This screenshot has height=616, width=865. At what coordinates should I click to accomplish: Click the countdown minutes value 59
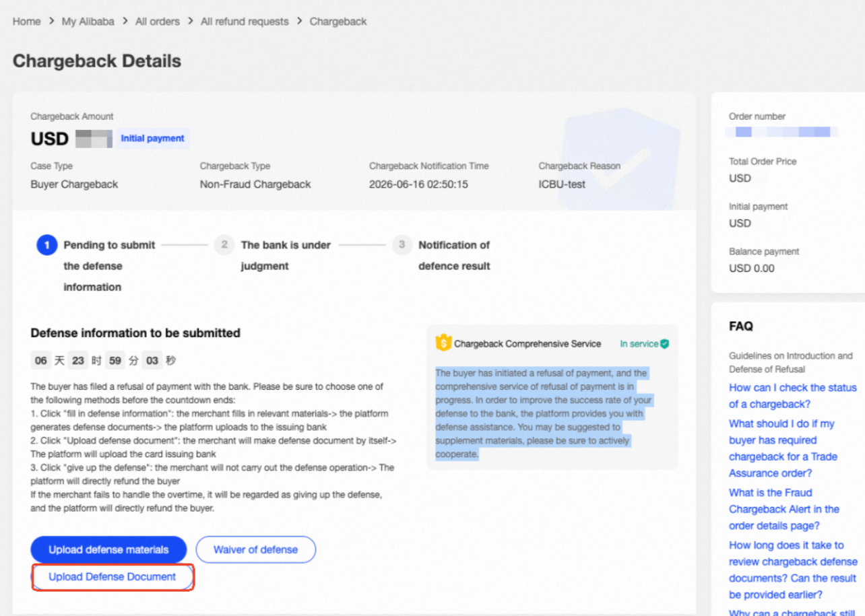pos(115,361)
